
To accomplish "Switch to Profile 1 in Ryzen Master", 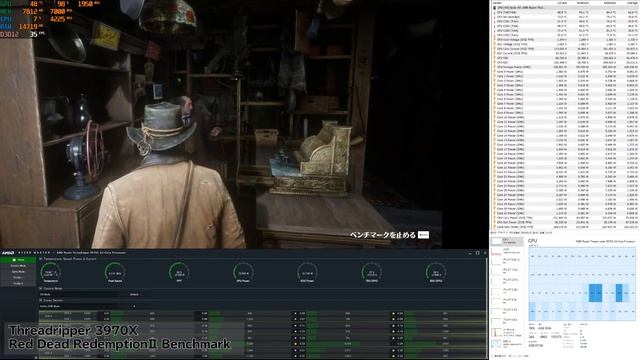I will tap(18, 278).
